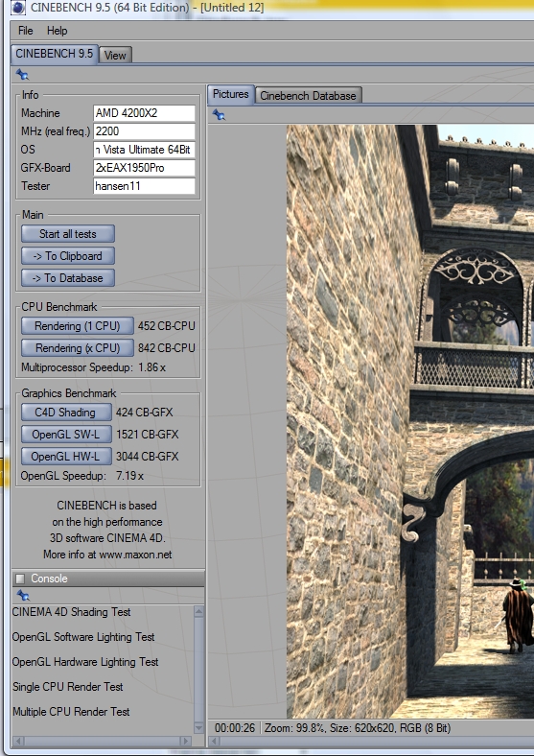Screen dimensions: 534x756
Task: Click the pin icon in Console panel
Action: pos(23,596)
